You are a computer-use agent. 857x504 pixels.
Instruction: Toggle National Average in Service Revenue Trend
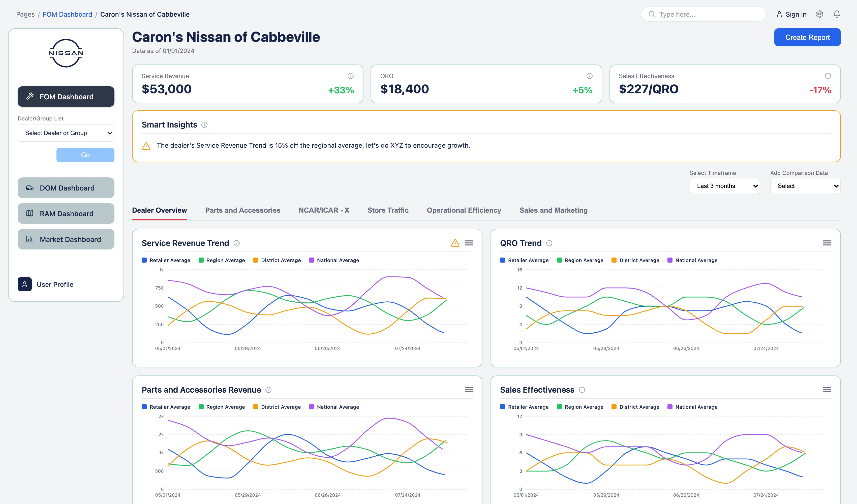[x=334, y=260]
